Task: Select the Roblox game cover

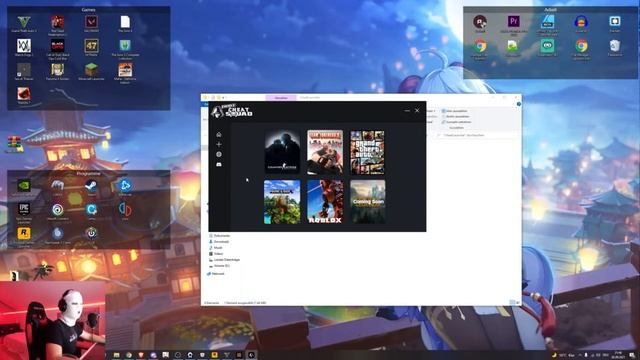Action: pyautogui.click(x=325, y=202)
